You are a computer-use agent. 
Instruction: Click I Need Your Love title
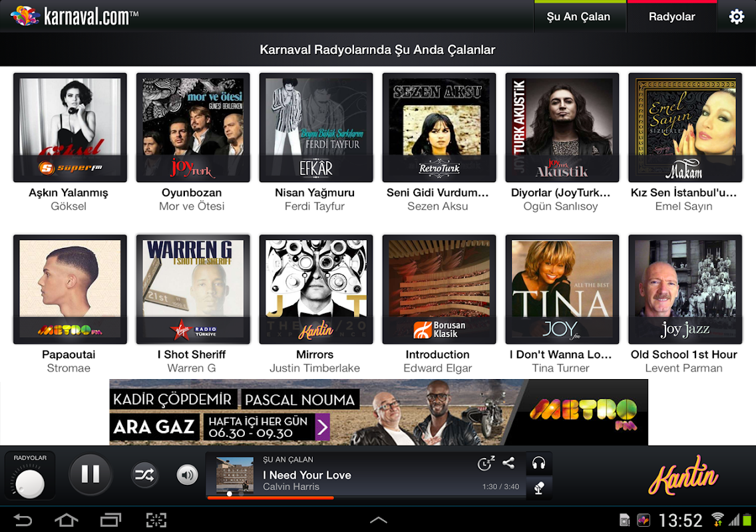pos(307,475)
